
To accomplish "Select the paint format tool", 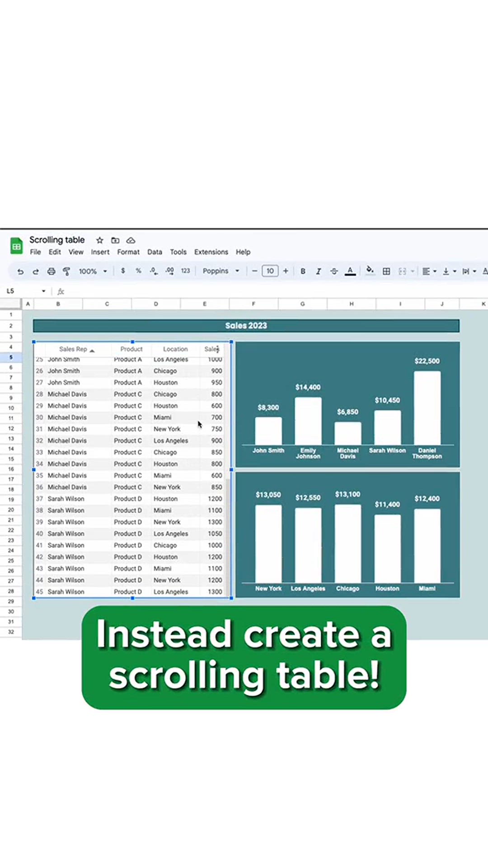I will click(x=66, y=271).
